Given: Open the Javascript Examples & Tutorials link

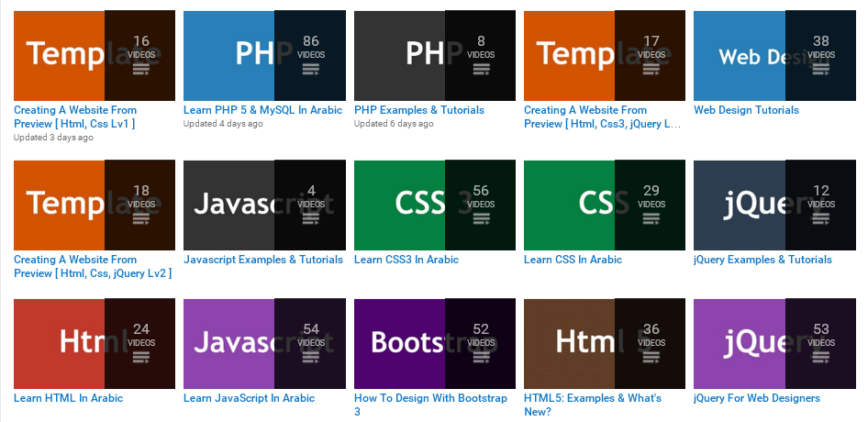Looking at the screenshot, I should [263, 260].
